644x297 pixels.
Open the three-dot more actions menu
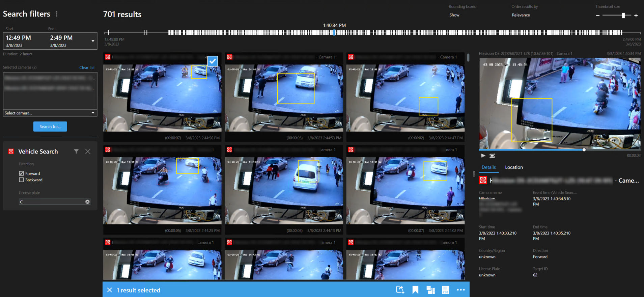pos(460,290)
